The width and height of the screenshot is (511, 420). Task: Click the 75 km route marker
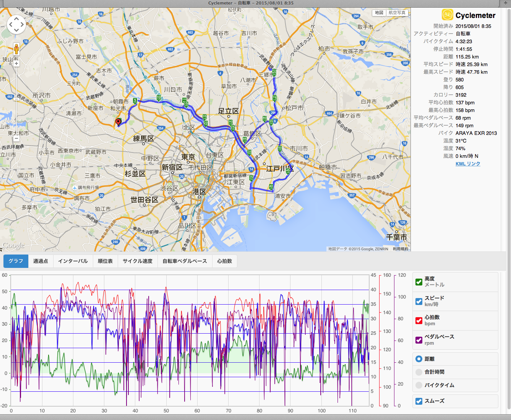[x=274, y=98]
